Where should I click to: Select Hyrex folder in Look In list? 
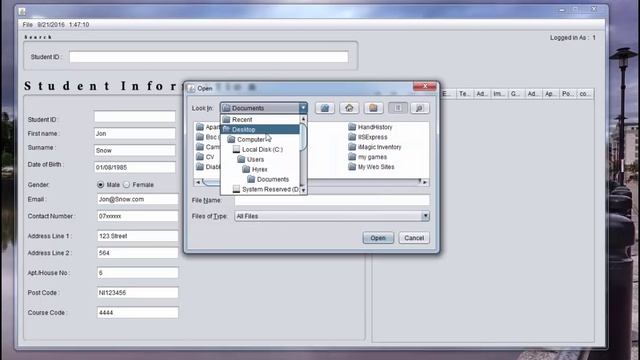pyautogui.click(x=260, y=169)
